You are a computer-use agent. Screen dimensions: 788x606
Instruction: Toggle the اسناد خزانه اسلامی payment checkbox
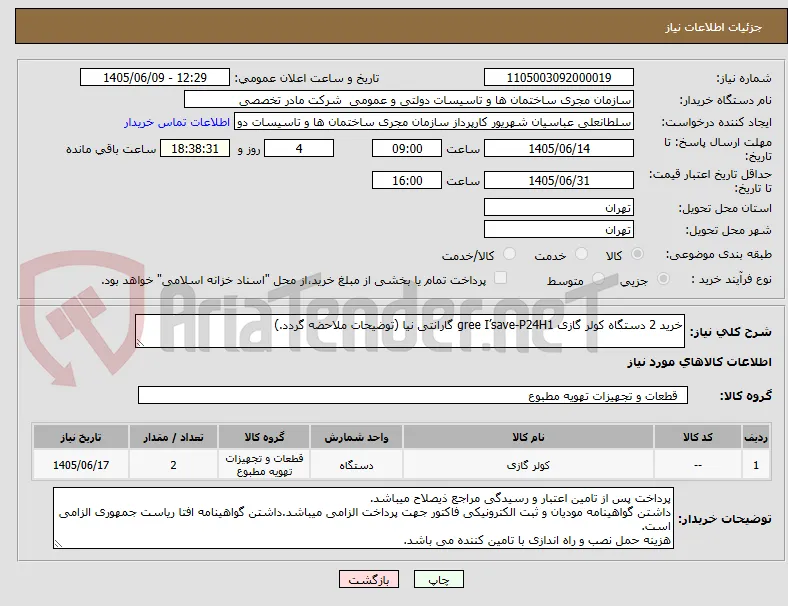[501, 278]
